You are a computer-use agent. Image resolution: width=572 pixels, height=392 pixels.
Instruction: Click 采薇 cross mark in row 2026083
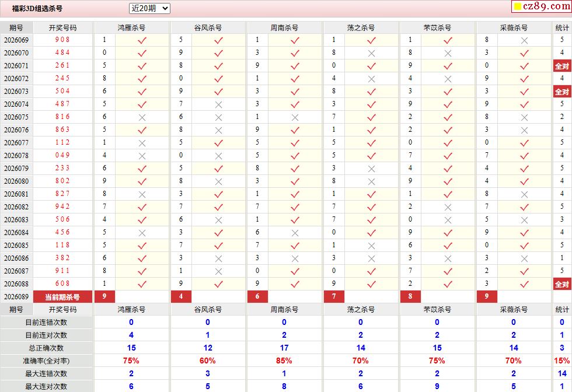[524, 220]
